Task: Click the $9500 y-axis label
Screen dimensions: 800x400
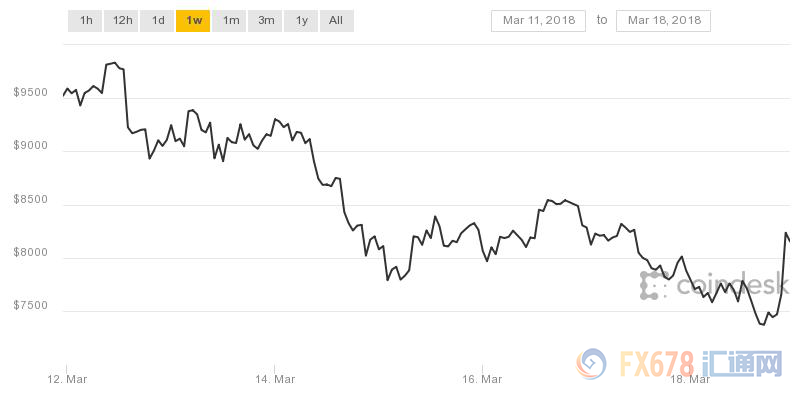Action: 30,93
